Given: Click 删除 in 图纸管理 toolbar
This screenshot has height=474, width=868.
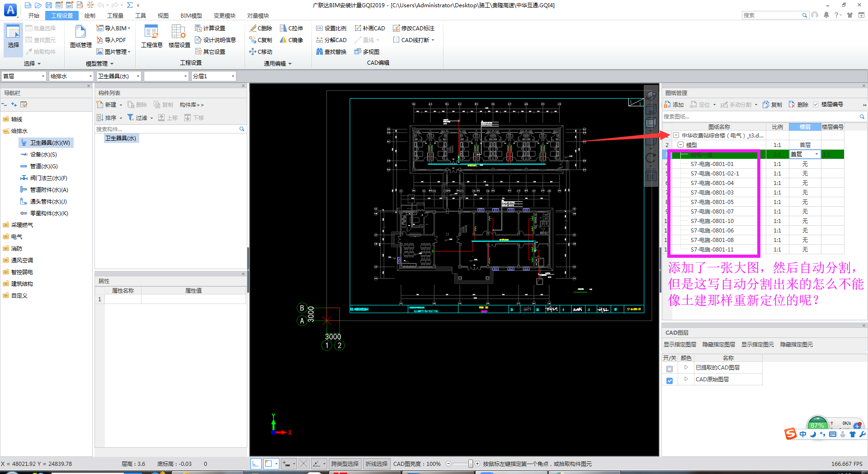Looking at the screenshot, I should 798,104.
